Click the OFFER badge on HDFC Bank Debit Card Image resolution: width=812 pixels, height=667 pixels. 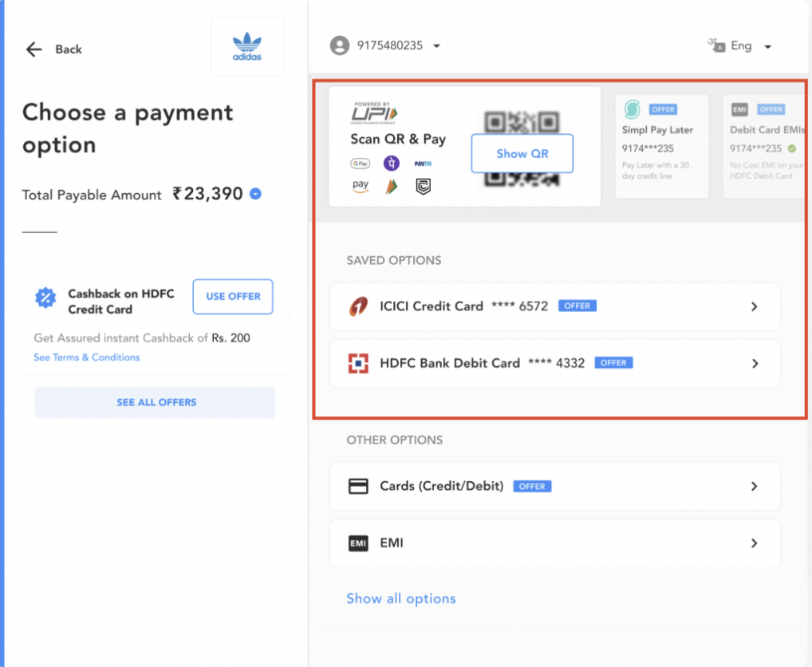point(613,363)
